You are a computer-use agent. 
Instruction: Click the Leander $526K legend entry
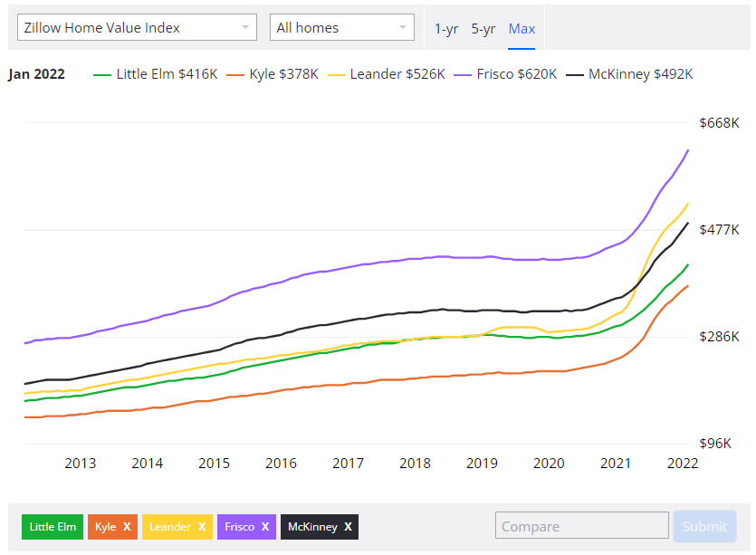tap(387, 74)
